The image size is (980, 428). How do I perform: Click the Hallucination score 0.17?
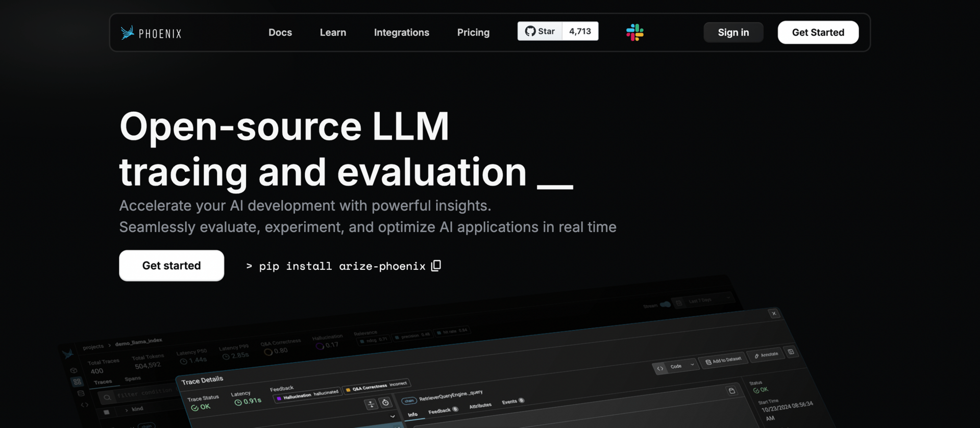tap(327, 345)
